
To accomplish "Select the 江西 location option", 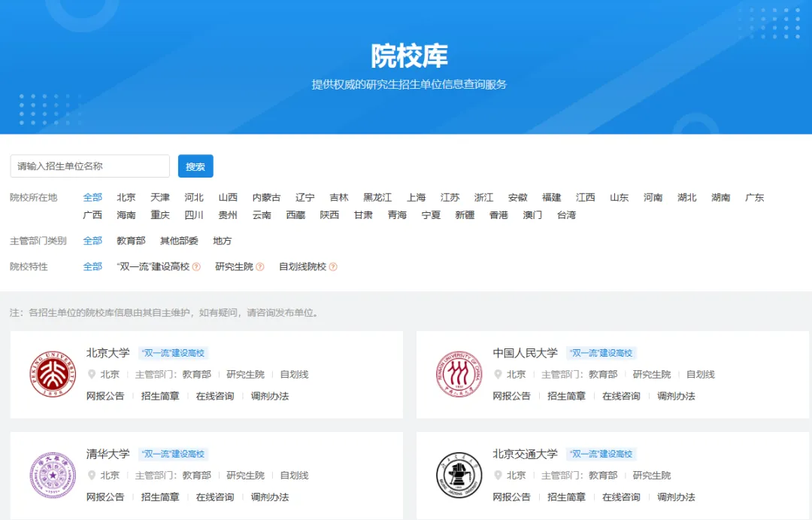I will 585,197.
